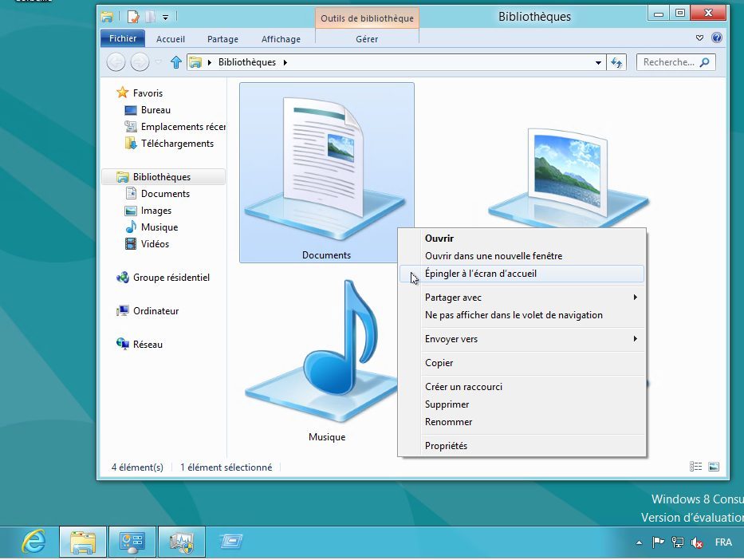The height and width of the screenshot is (560, 744).
Task: Click the up arrow navigation button
Action: 176,62
